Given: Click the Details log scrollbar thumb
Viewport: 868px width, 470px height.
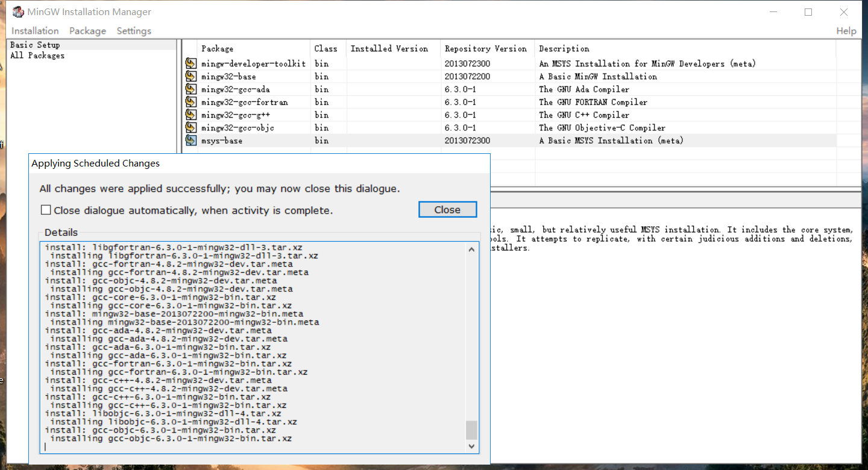Looking at the screenshot, I should pyautogui.click(x=471, y=430).
